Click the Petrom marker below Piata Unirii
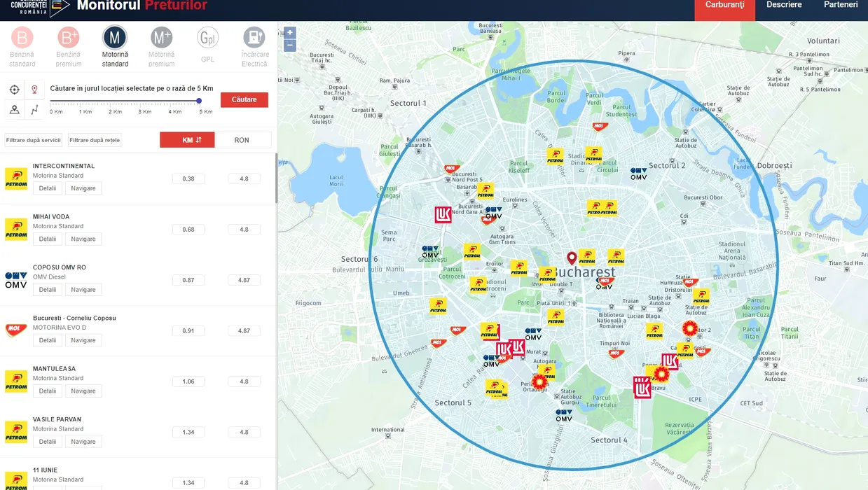The width and height of the screenshot is (868, 490). point(556,317)
